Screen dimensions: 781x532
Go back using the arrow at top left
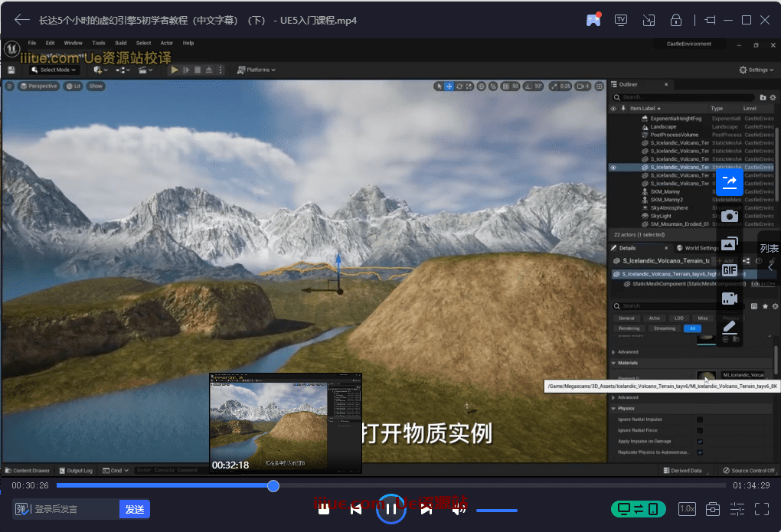(21, 20)
